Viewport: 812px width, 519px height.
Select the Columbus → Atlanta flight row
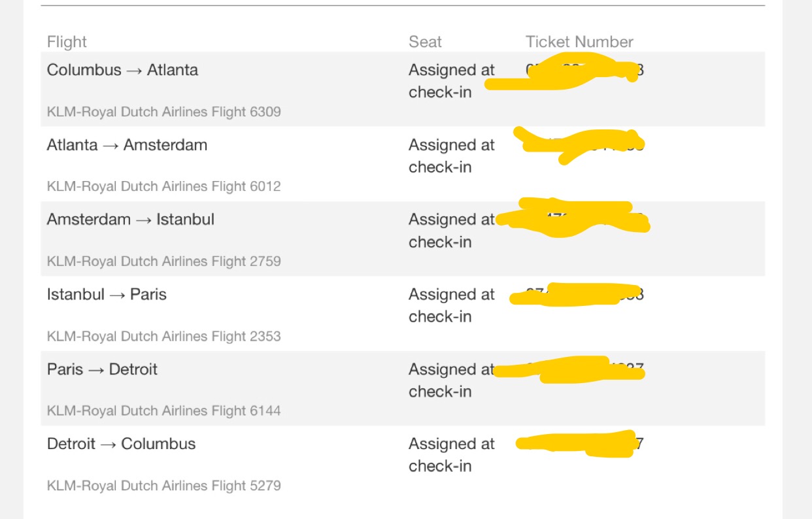(403, 89)
